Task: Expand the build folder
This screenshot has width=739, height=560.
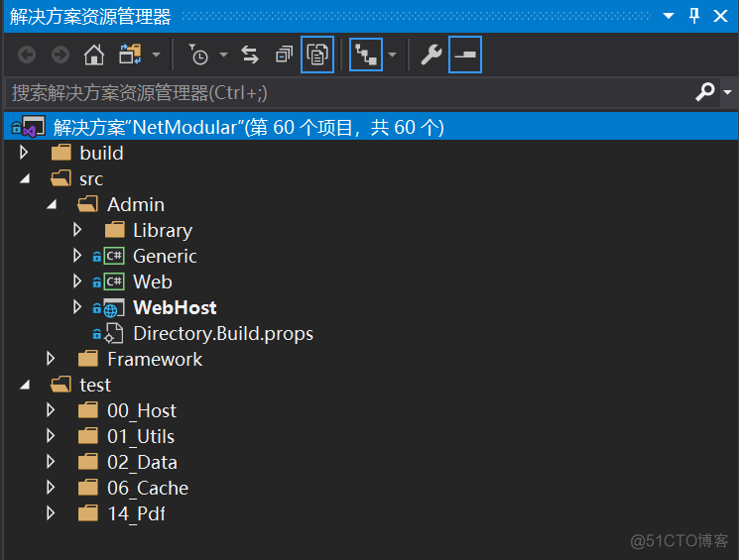Action: click(24, 153)
